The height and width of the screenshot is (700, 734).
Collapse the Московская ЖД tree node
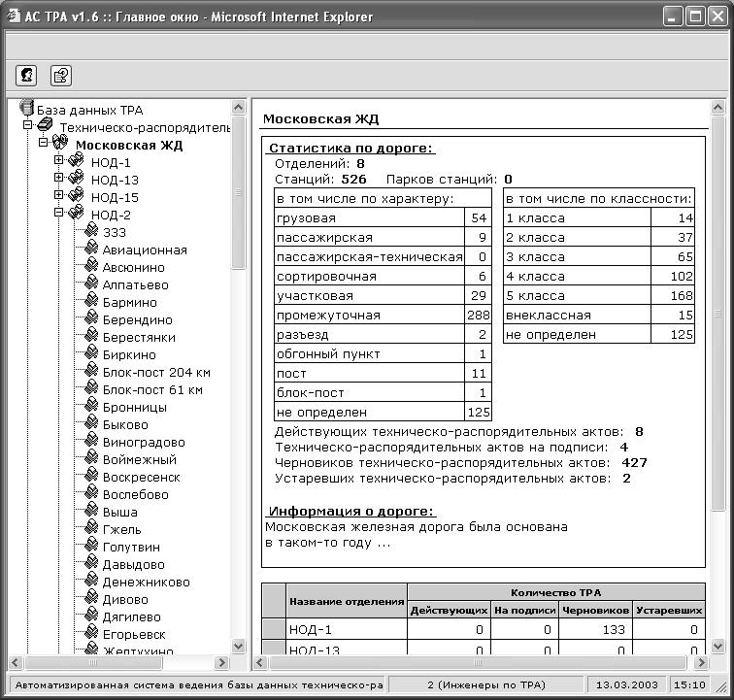pos(43,143)
